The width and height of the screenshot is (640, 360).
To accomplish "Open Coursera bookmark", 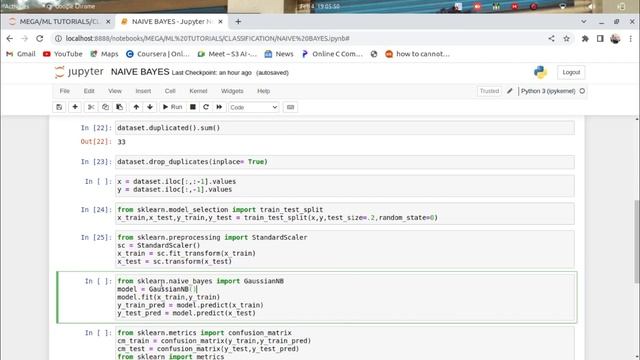I will pos(158,54).
